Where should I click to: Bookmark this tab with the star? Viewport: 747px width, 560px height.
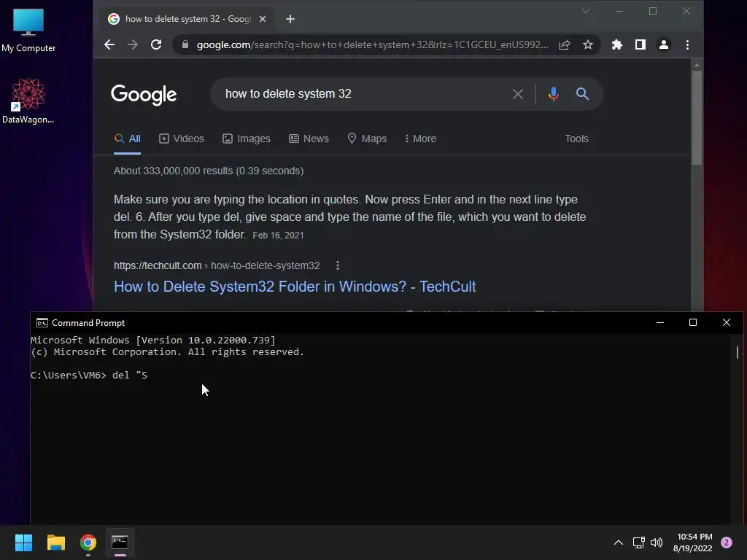(x=588, y=44)
